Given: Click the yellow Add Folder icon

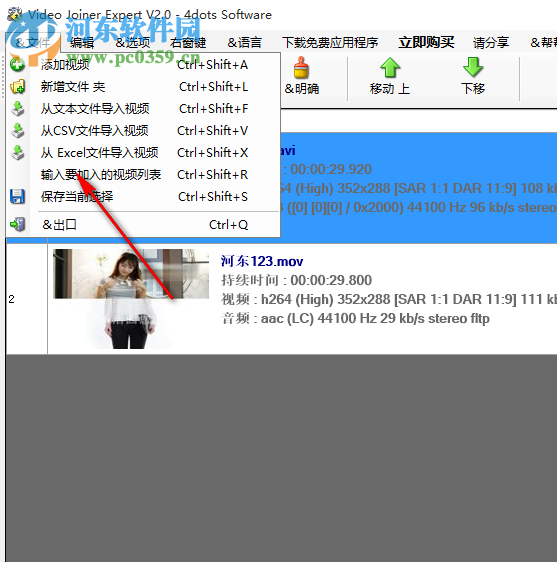Looking at the screenshot, I should (17, 87).
